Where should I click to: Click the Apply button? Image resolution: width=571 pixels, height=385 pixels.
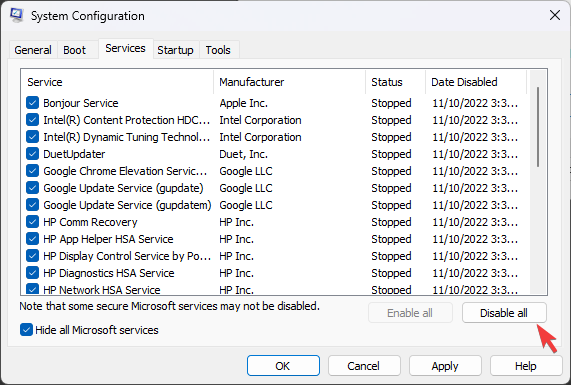point(445,366)
